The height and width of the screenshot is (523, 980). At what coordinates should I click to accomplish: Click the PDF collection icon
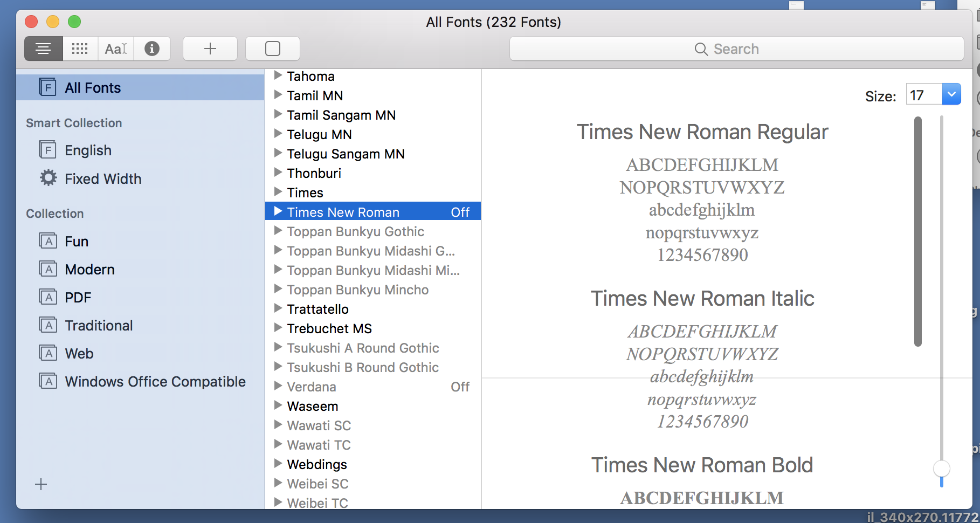pos(48,297)
